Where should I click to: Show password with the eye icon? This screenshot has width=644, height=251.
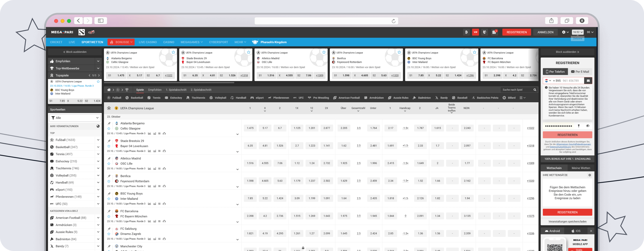point(588,126)
